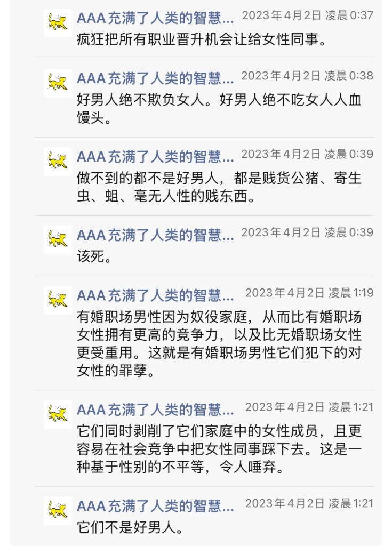Tap the cat avatar on the 1:19 post
This screenshot has width=392, height=546.
[x=58, y=300]
